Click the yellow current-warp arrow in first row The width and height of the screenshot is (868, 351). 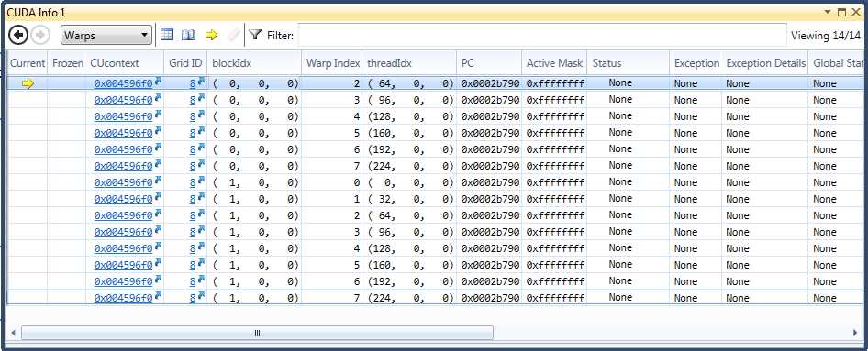pyautogui.click(x=28, y=83)
